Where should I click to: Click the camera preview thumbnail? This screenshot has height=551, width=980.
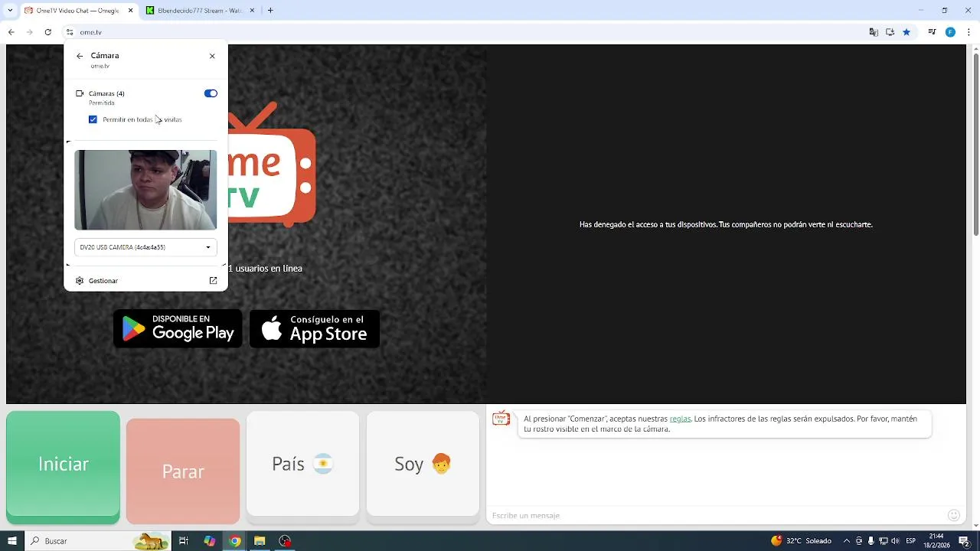pos(145,190)
